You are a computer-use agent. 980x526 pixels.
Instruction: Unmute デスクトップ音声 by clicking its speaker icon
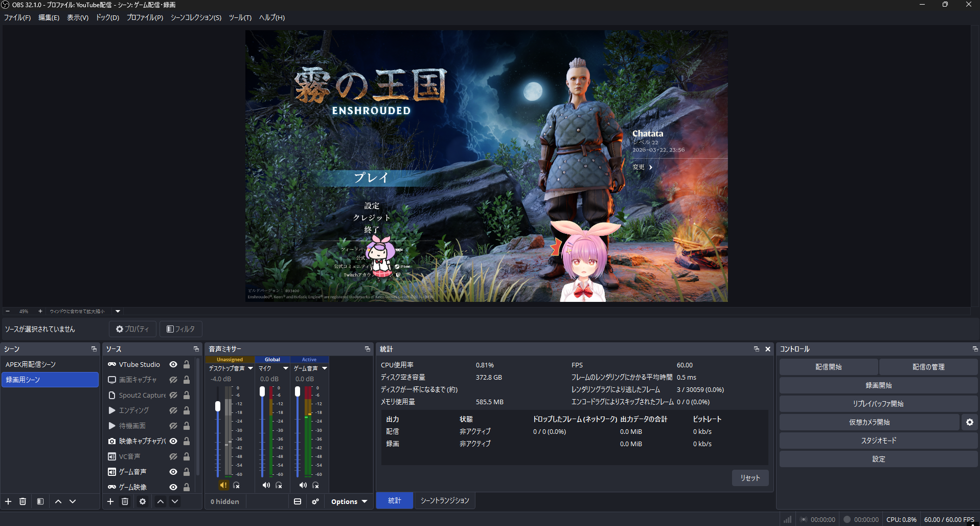(223, 485)
